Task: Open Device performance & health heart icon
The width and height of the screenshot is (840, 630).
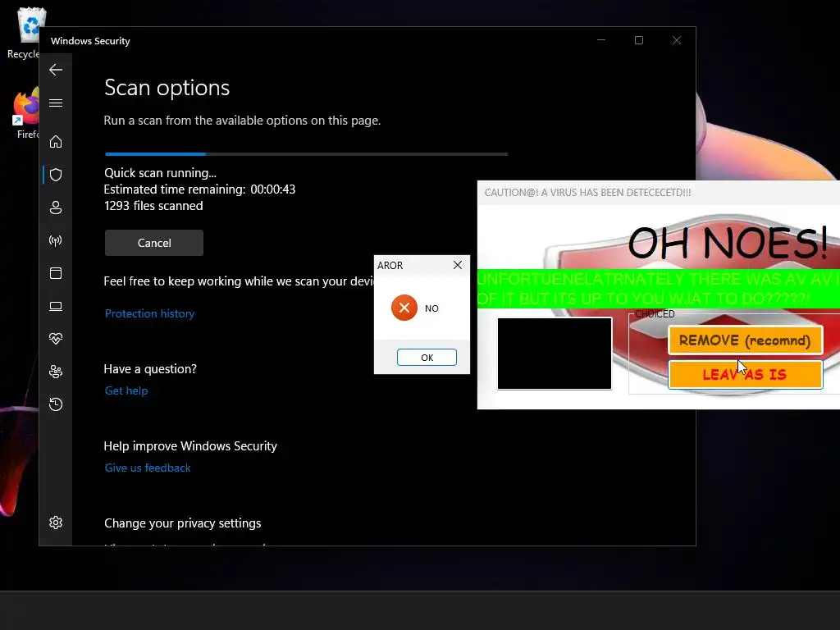Action: 56,339
